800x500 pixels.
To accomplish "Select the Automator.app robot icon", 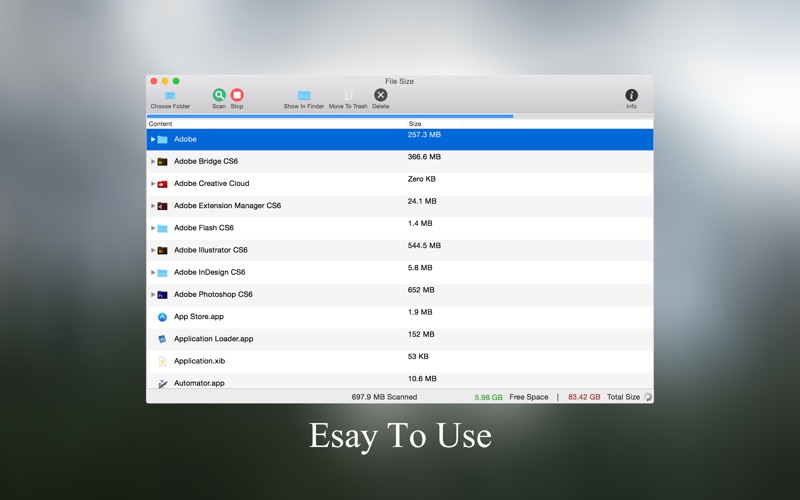I will click(162, 383).
